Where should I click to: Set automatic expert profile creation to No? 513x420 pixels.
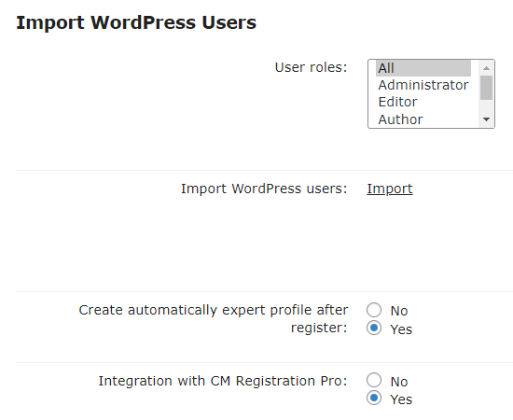click(x=374, y=310)
